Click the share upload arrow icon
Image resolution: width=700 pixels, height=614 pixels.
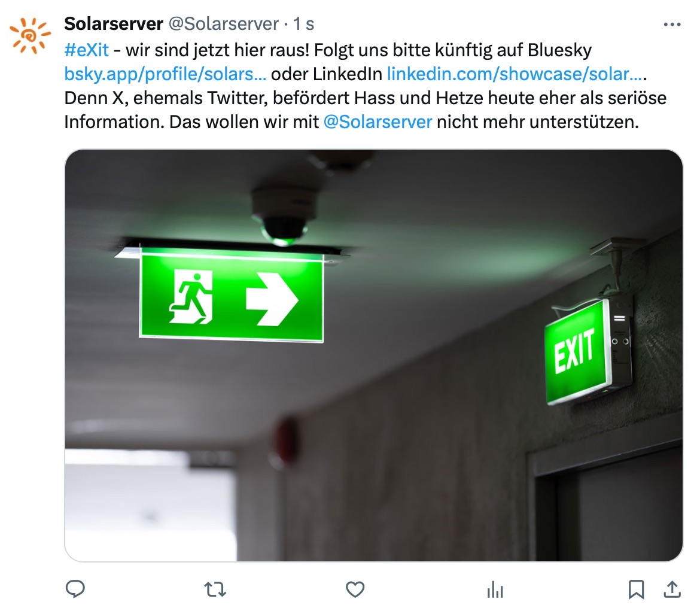672,589
